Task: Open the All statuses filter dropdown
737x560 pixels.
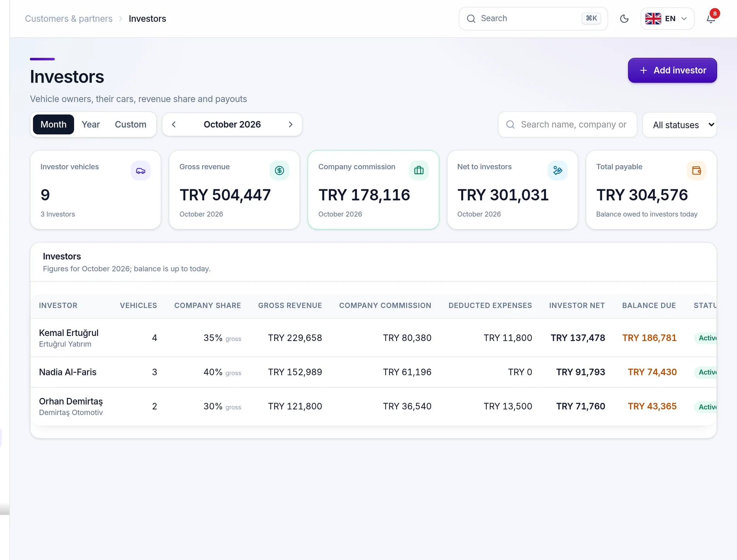Action: [680, 125]
